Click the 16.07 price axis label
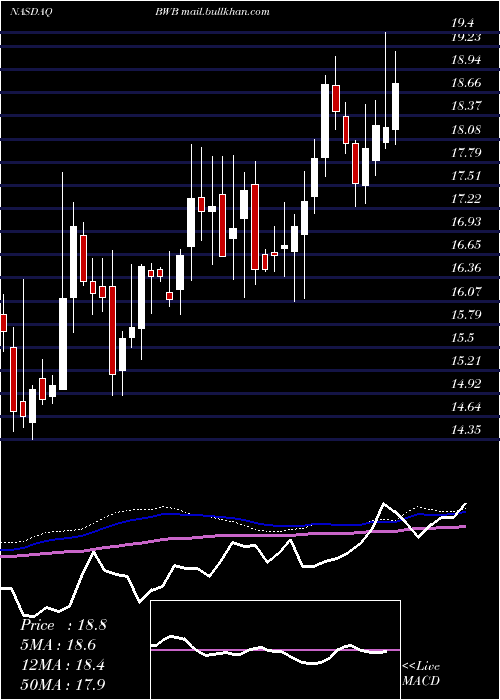The image size is (500, 700). [x=466, y=292]
